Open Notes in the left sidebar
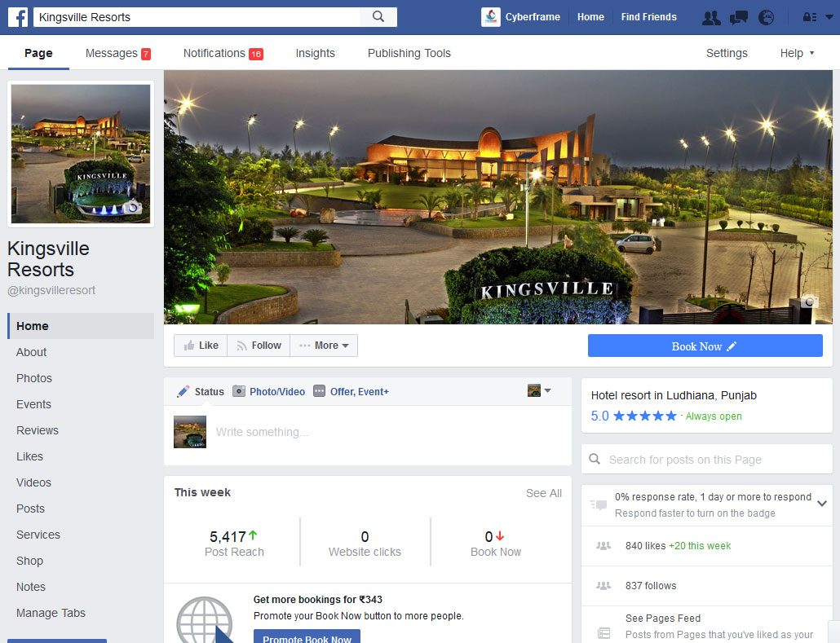Image resolution: width=840 pixels, height=643 pixels. point(30,587)
